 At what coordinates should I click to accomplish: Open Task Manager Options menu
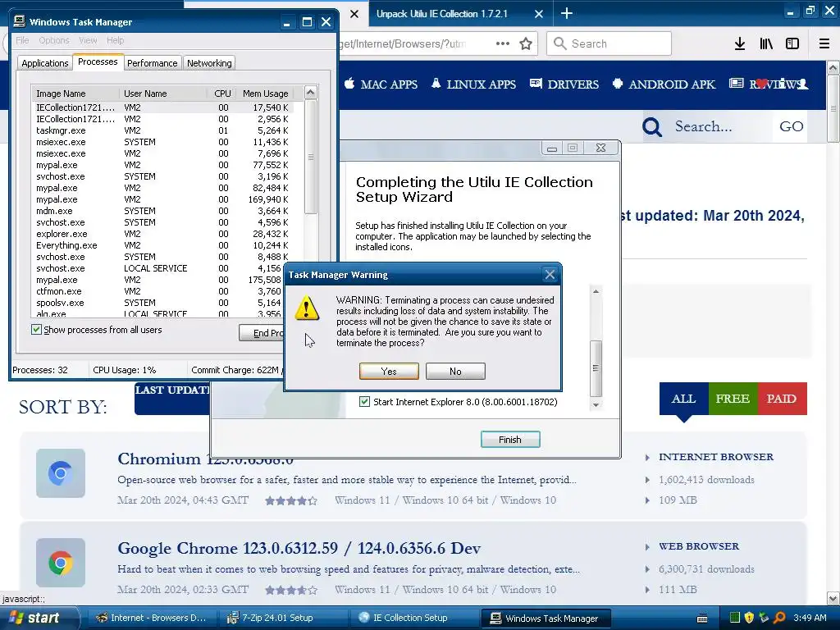click(54, 40)
